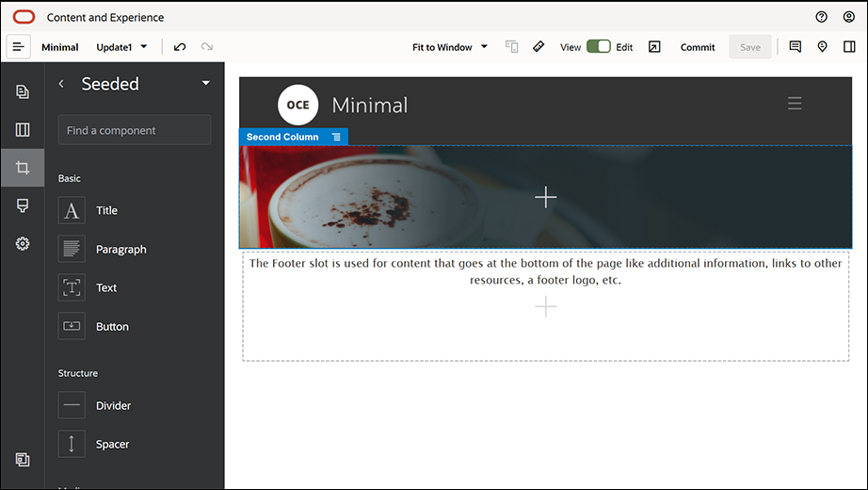Screen dimensions: 868x490
Task: Select the Paragraph component icon
Action: [x=72, y=249]
